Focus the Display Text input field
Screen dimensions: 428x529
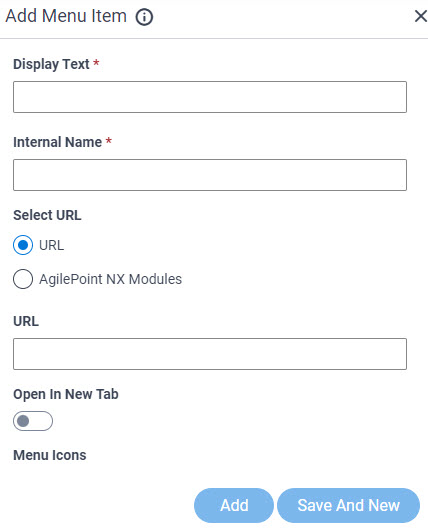pos(210,97)
